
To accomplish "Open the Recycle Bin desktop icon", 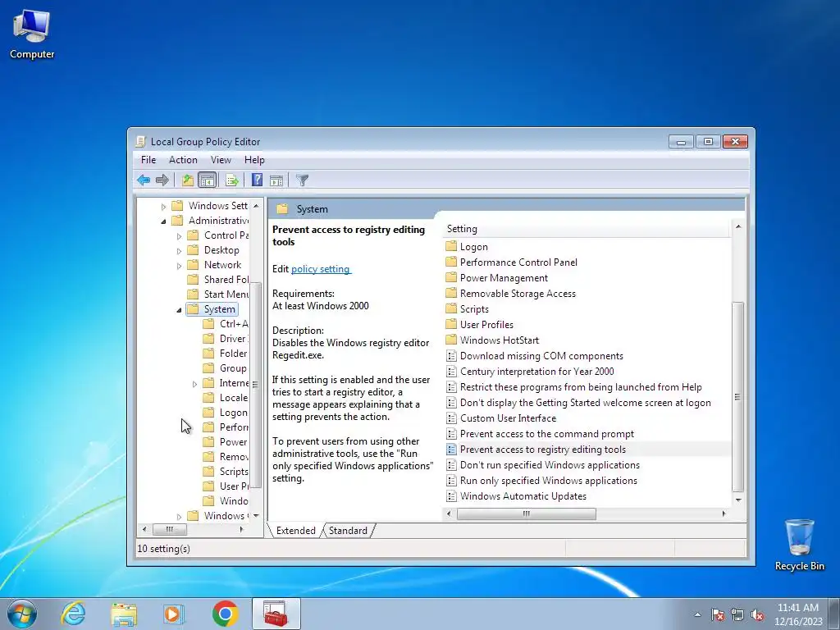I will coord(799,545).
